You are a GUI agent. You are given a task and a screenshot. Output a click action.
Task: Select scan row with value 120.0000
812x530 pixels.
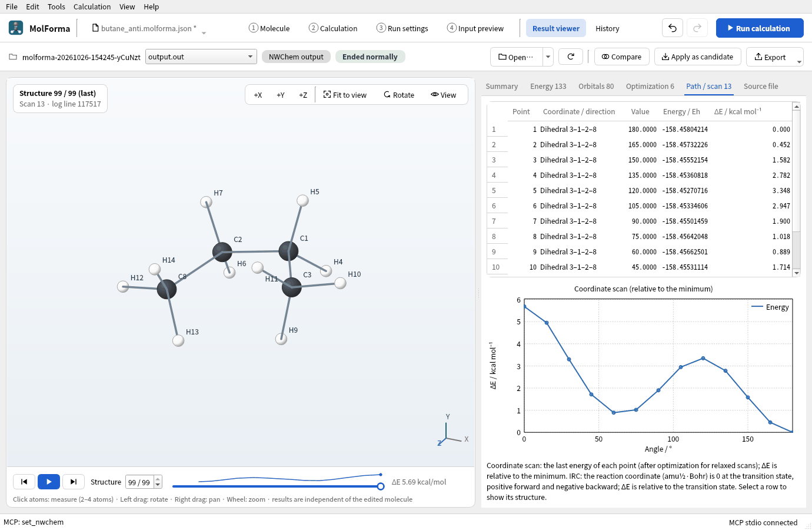(x=639, y=190)
